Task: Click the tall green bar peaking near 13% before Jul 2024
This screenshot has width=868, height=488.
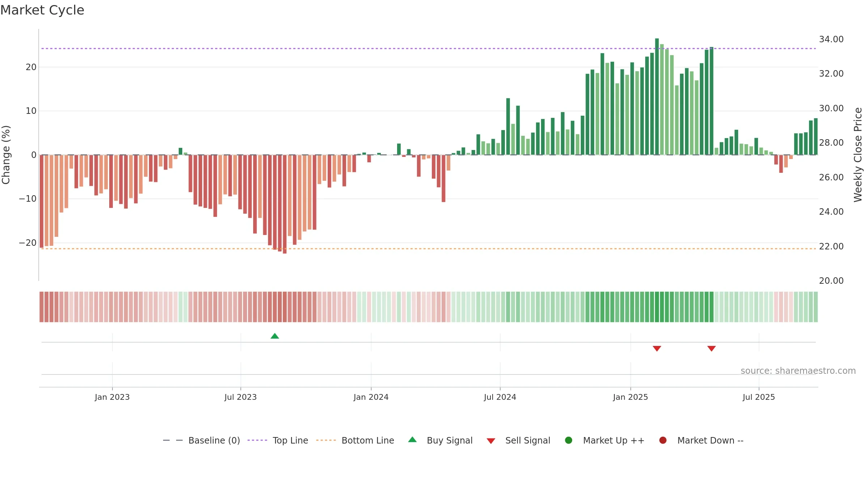Action: point(508,127)
